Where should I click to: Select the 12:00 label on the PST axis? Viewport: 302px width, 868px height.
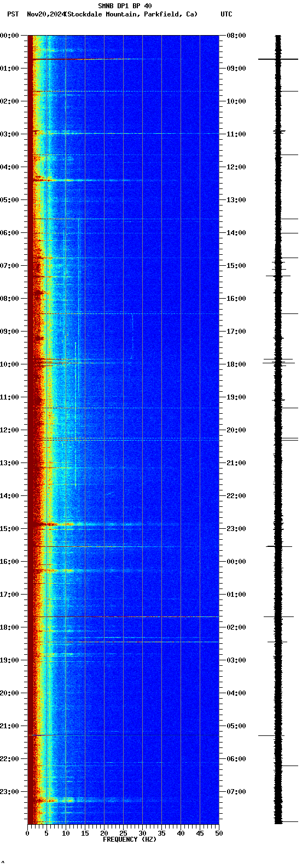point(10,430)
